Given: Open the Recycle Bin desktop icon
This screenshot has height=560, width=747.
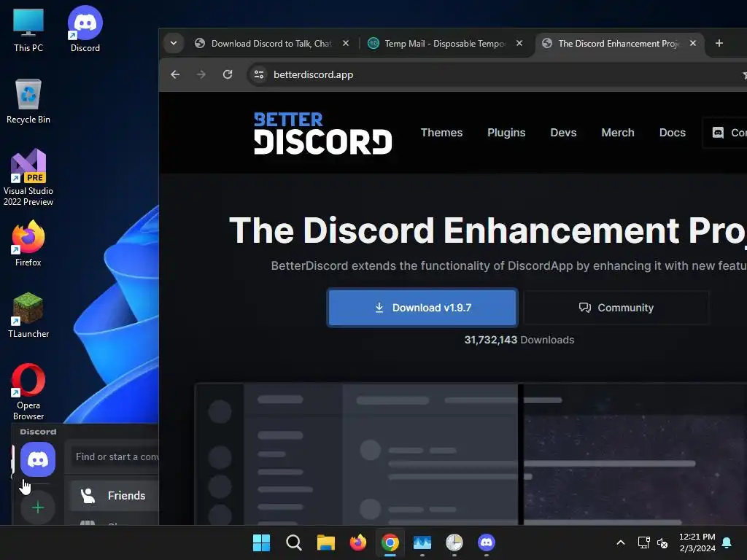Looking at the screenshot, I should coord(28,101).
